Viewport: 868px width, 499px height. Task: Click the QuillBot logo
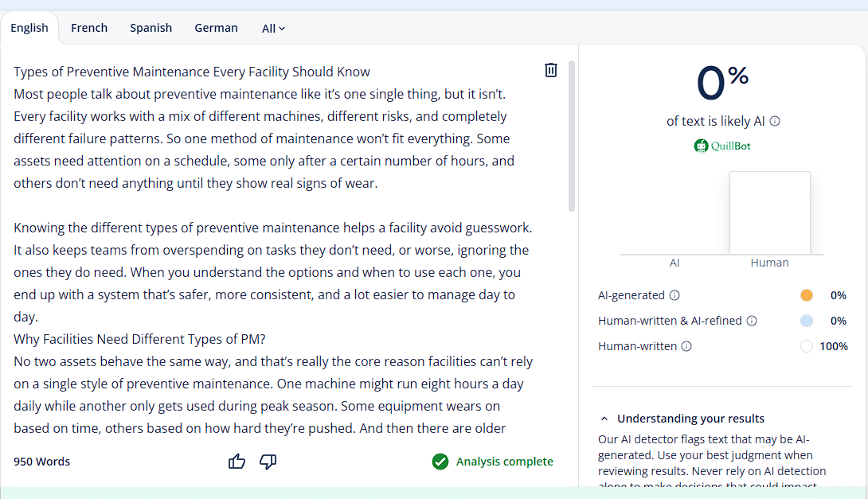722,146
